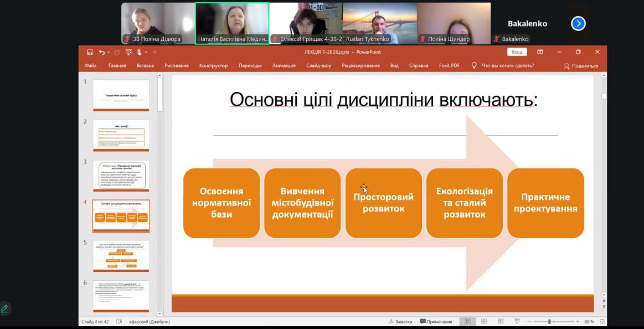
Task: Click the spell check status icon
Action: [x=119, y=322]
